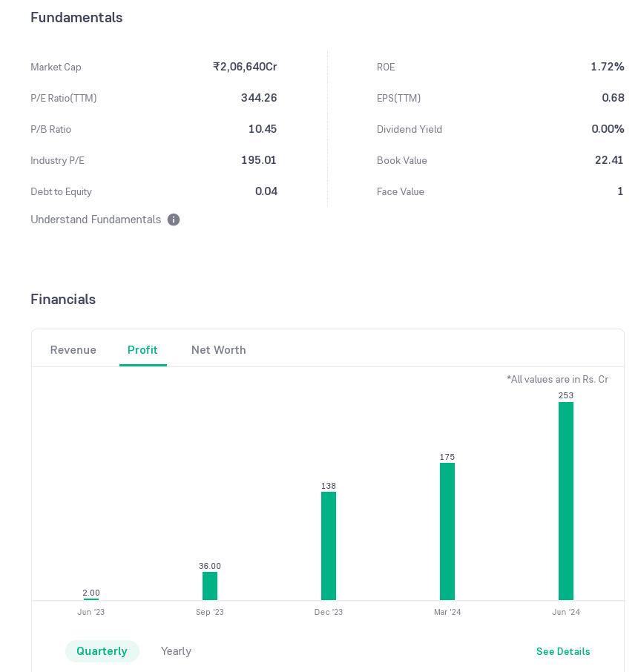
Task: Click the Jun '24 profit bar
Action: pos(566,501)
